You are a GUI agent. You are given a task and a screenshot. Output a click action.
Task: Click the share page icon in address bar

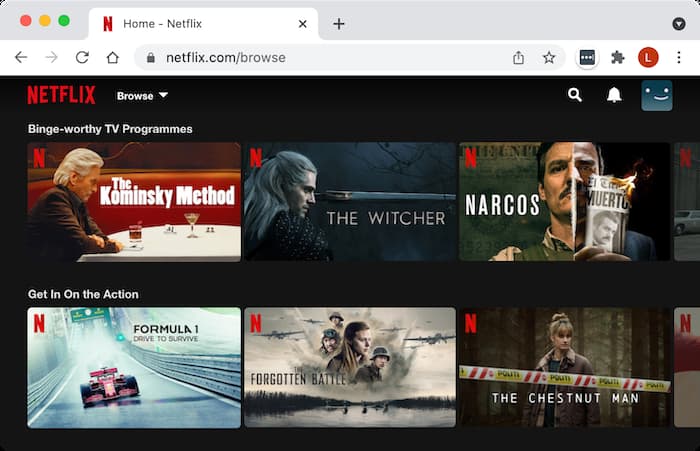tap(518, 58)
